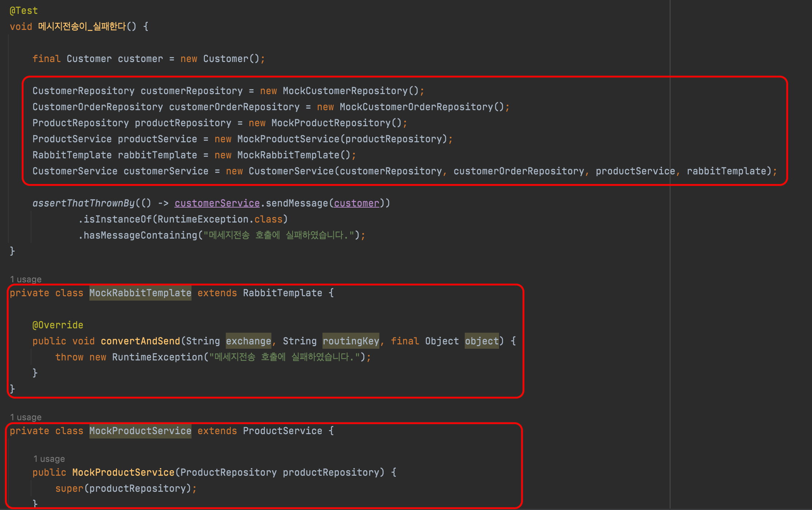Click MockCustomerRepository() constructor call

pos(351,91)
